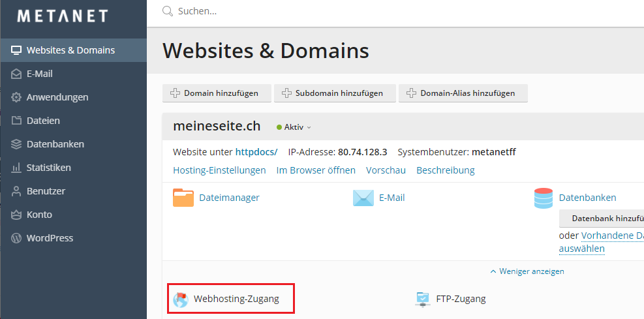Image resolution: width=644 pixels, height=319 pixels.
Task: Click the Dateimanager folder icon
Action: (183, 198)
